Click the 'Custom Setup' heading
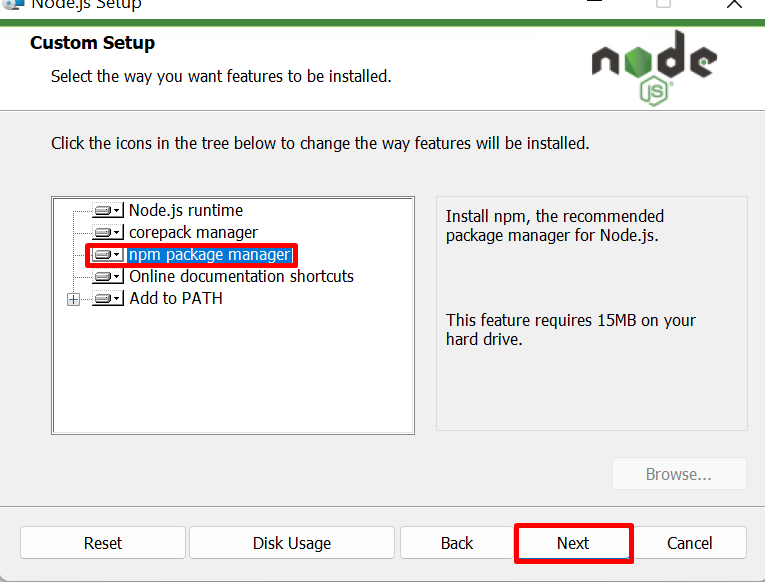765x582 pixels. (92, 43)
